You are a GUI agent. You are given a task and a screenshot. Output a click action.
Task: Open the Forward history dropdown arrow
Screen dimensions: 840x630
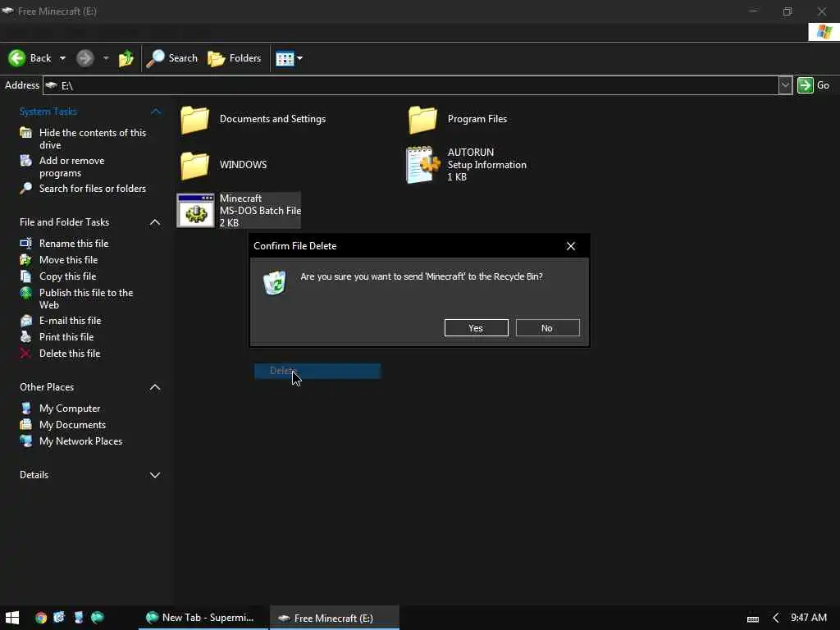point(106,58)
